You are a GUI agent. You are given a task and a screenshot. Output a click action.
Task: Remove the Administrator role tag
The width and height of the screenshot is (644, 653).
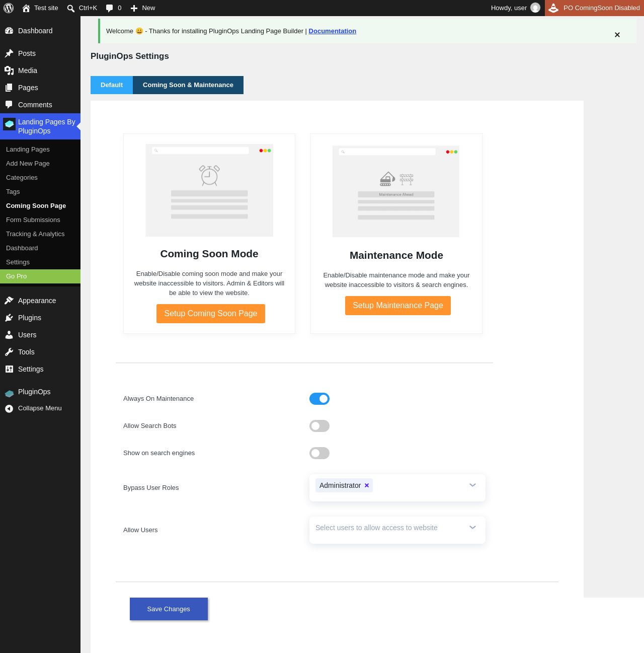click(x=367, y=485)
